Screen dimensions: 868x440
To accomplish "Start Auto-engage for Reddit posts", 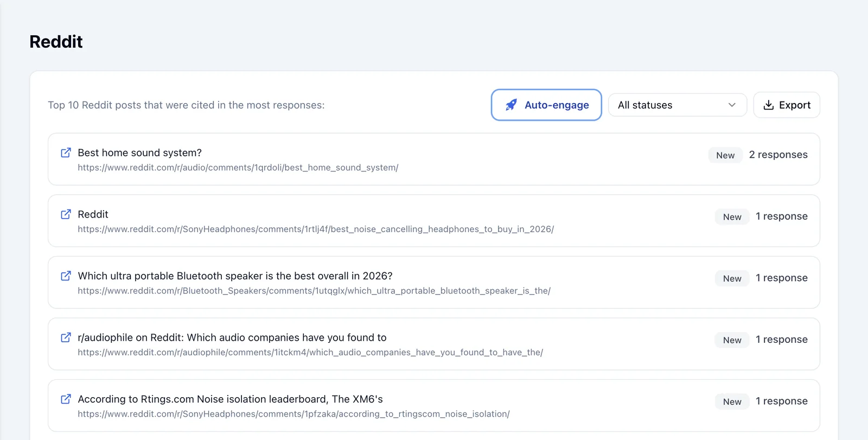I will point(546,105).
